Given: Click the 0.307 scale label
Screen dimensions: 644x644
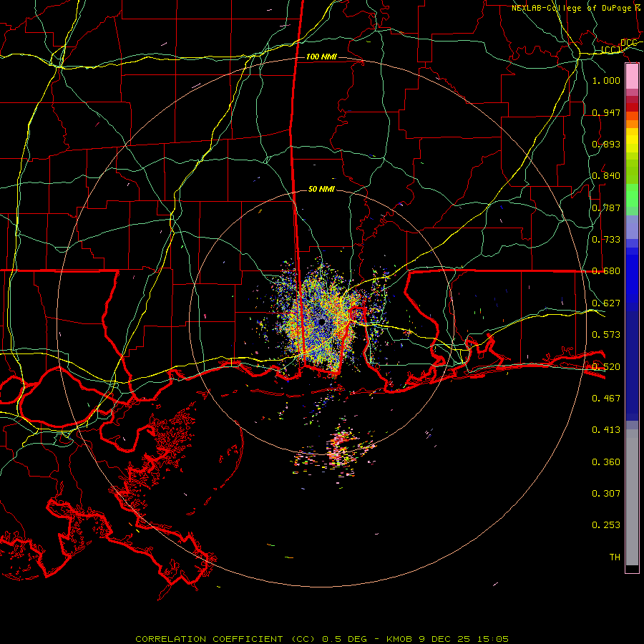Looking at the screenshot, I should pyautogui.click(x=606, y=494).
